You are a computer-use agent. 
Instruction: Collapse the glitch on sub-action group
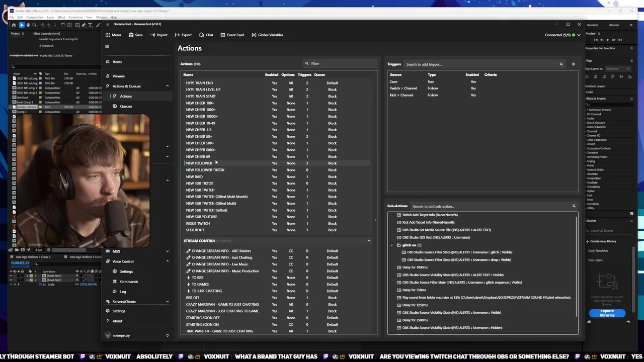coord(391,245)
